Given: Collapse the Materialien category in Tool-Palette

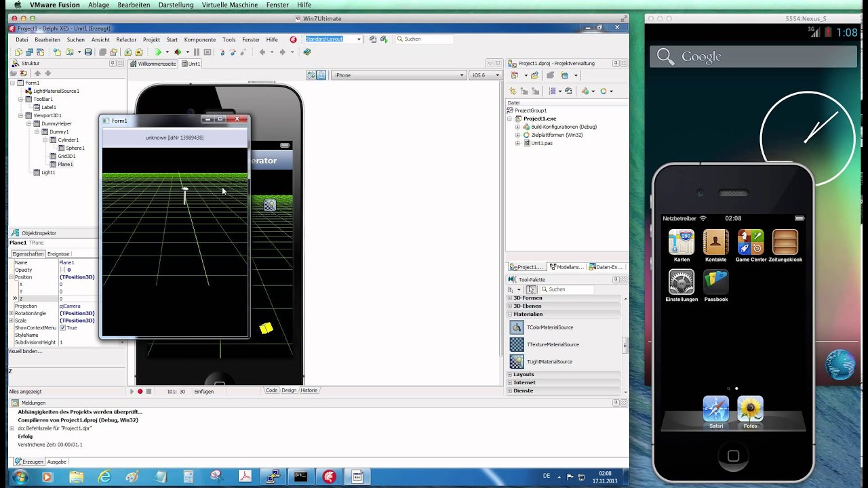Looking at the screenshot, I should (509, 314).
